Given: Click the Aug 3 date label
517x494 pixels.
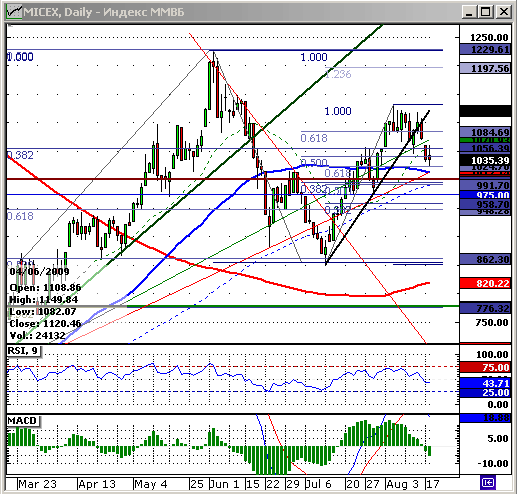Looking at the screenshot, I should tap(403, 484).
